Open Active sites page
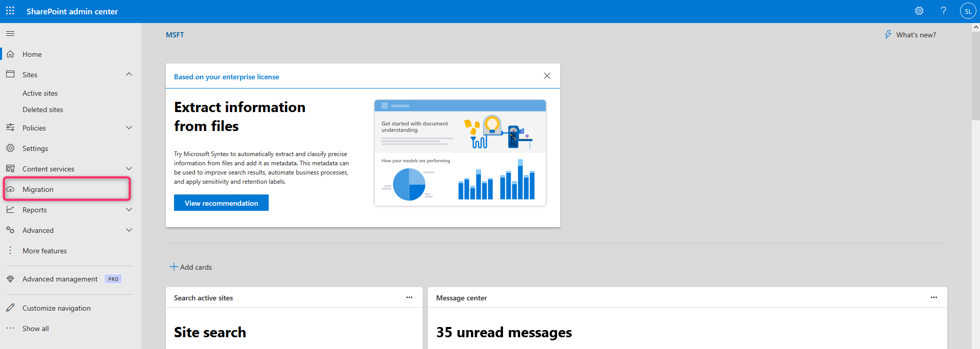 tap(40, 93)
